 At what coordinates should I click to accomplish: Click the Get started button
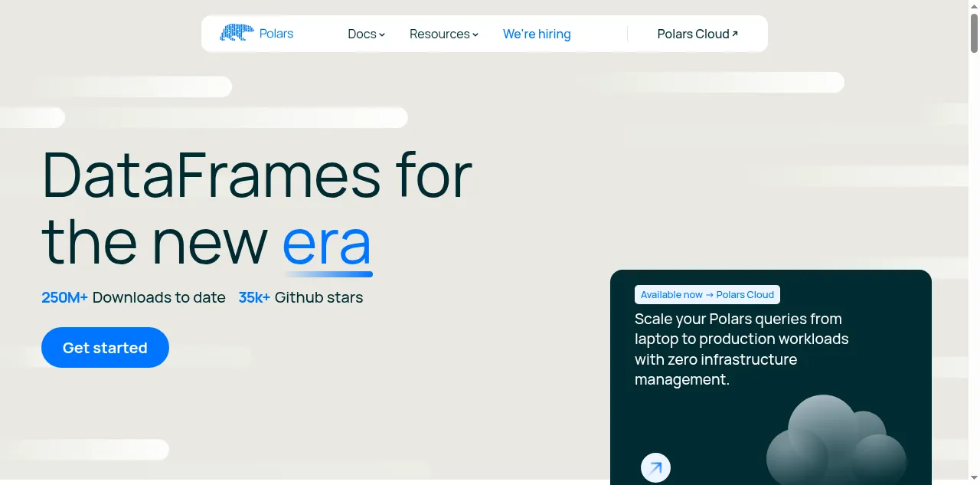(105, 347)
